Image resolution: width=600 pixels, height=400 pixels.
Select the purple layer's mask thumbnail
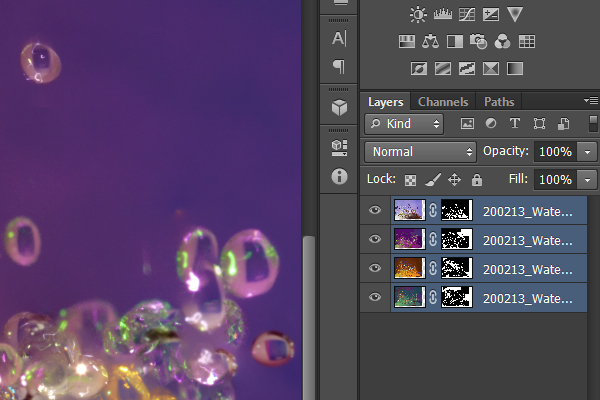[457, 239]
